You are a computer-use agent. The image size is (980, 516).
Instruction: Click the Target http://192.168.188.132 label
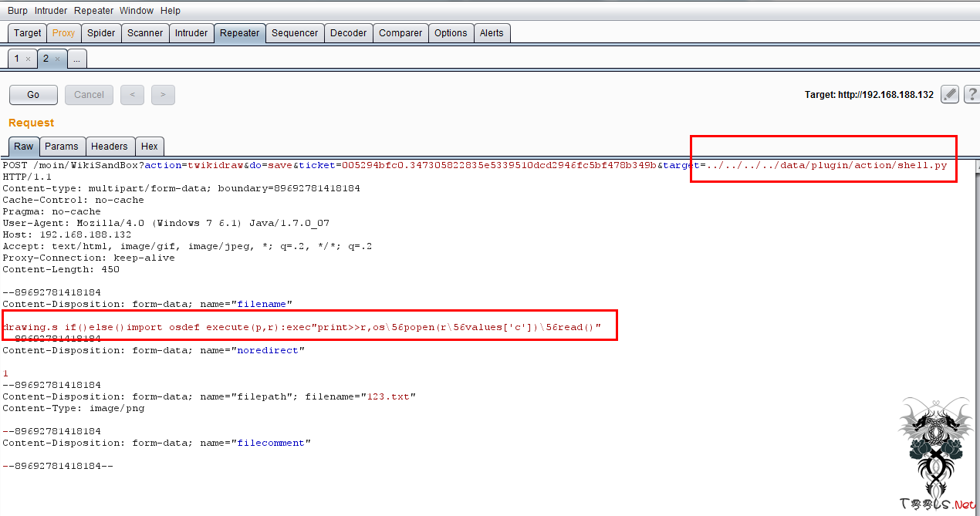point(869,95)
